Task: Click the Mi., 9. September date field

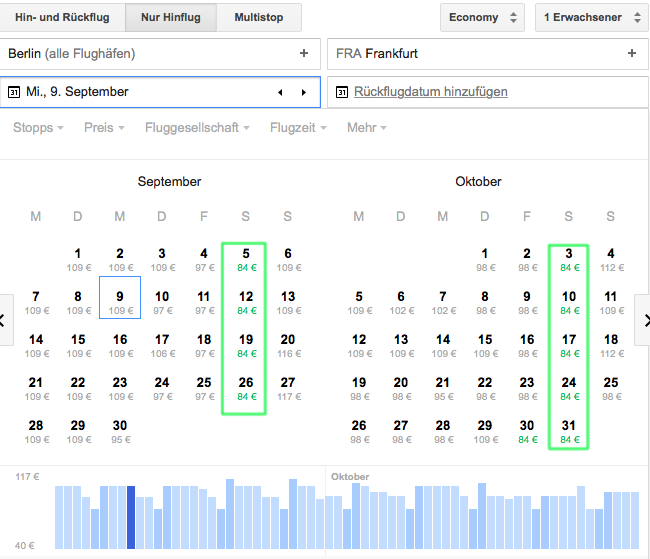Action: [x=160, y=92]
